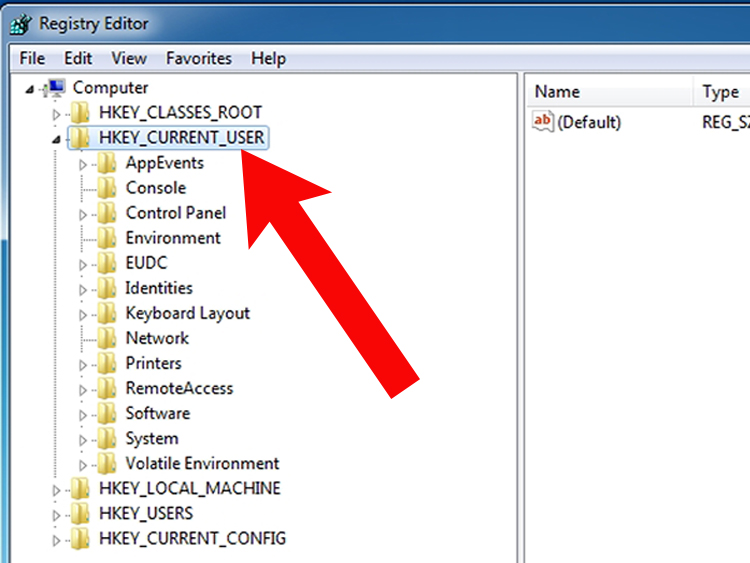Select the Control Panel key label

pyautogui.click(x=176, y=213)
